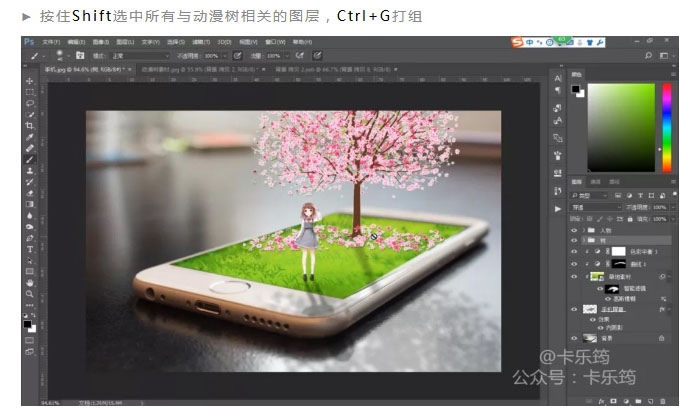The width and height of the screenshot is (700, 409).
Task: Create a new adjustment layer from the panel bottom
Action: (x=626, y=401)
